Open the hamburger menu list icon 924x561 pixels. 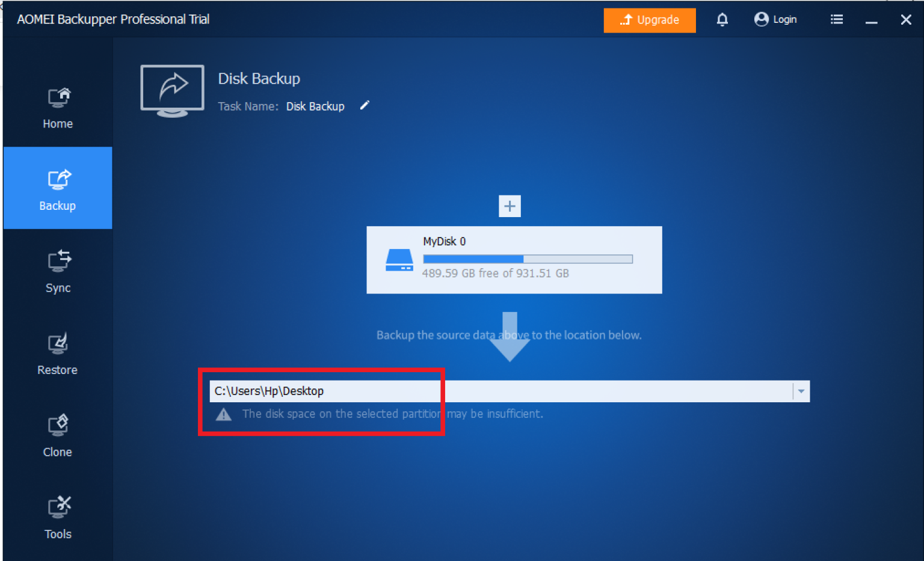pyautogui.click(x=836, y=20)
